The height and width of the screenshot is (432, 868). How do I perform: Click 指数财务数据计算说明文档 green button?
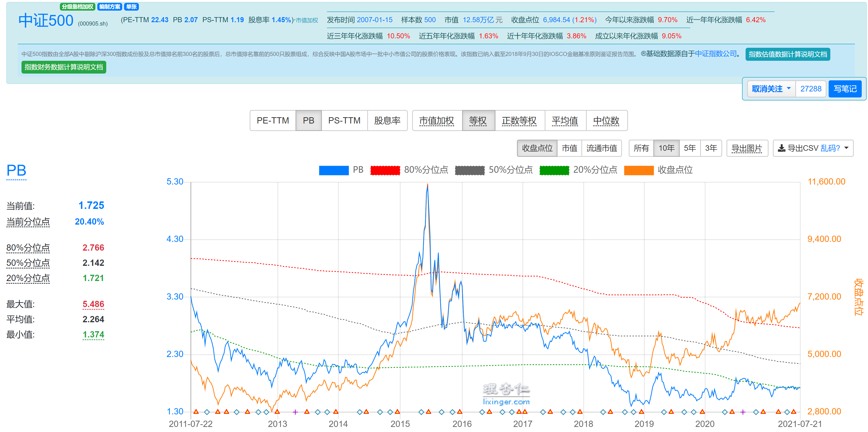click(x=64, y=67)
